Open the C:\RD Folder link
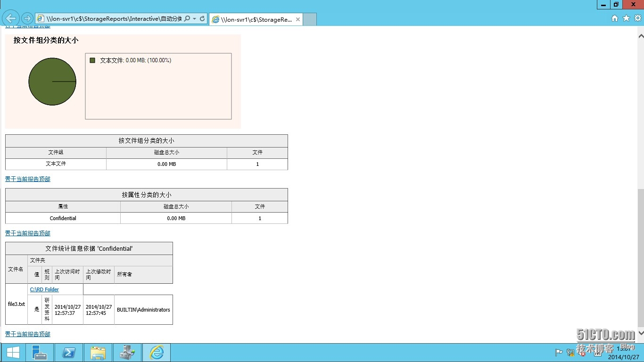644x362 pixels. [44, 289]
